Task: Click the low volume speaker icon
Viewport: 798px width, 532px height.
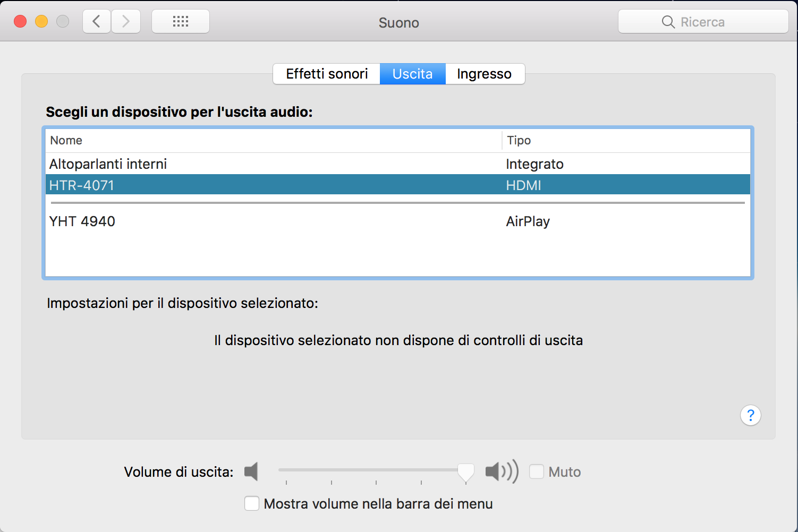Action: click(251, 471)
